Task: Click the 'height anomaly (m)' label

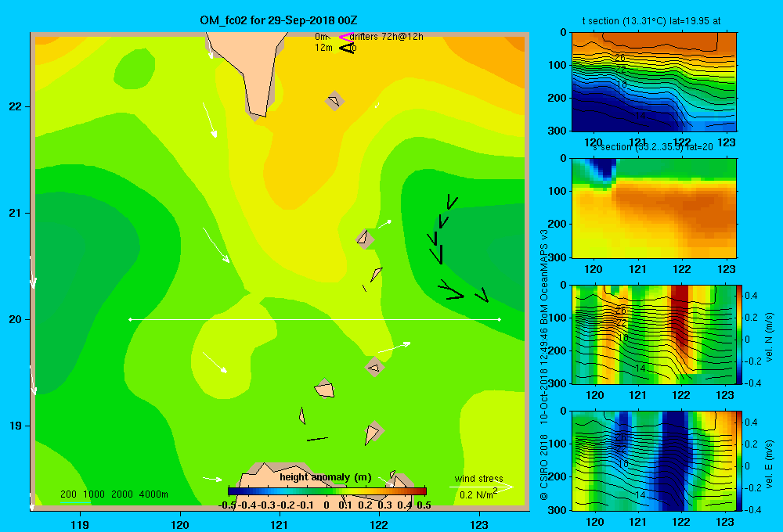Action: [x=326, y=477]
